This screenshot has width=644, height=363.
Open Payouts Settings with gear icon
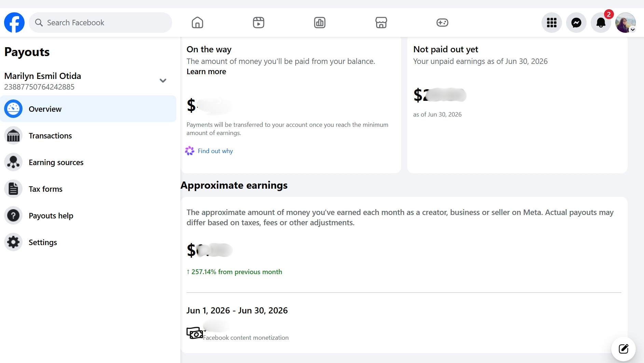[x=88, y=242]
